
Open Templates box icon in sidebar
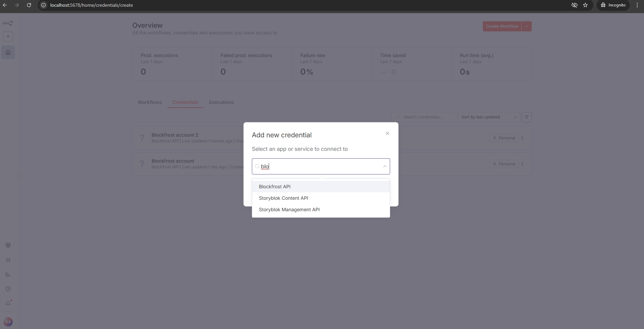8,245
